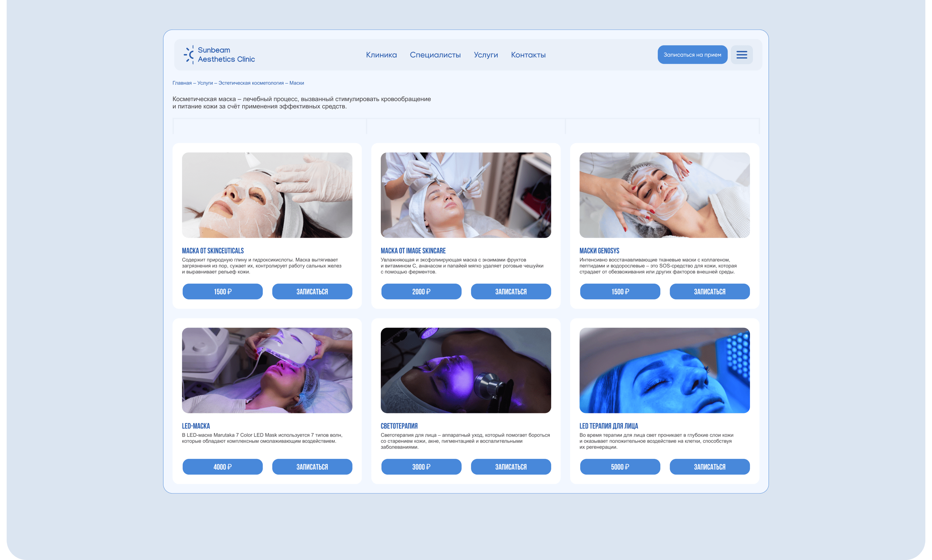Click the 2000 ₽ price button
The image size is (932, 560).
(x=421, y=292)
